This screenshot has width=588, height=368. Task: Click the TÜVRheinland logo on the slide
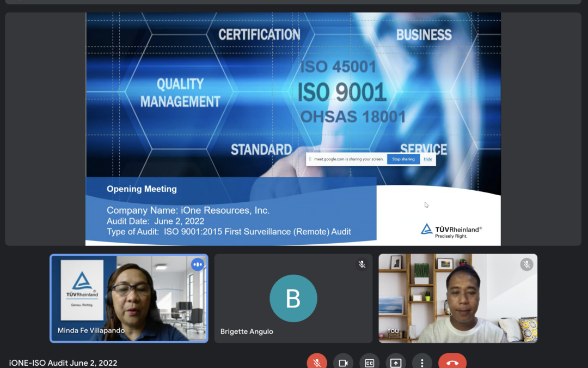tap(451, 231)
